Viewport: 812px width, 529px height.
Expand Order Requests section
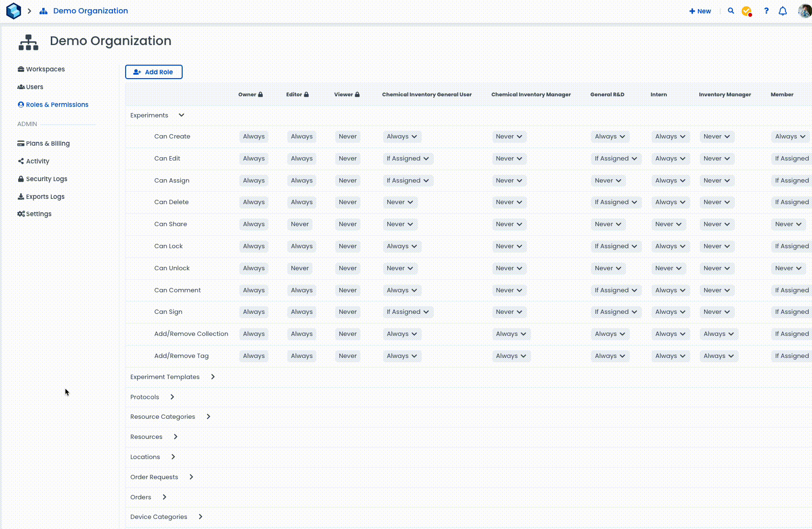pos(191,477)
